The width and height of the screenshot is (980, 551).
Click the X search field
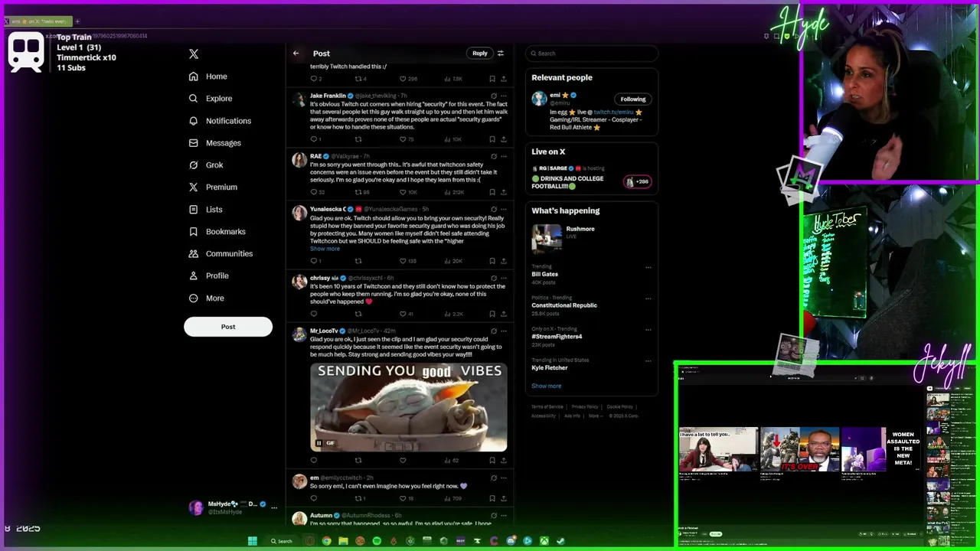[x=592, y=54]
